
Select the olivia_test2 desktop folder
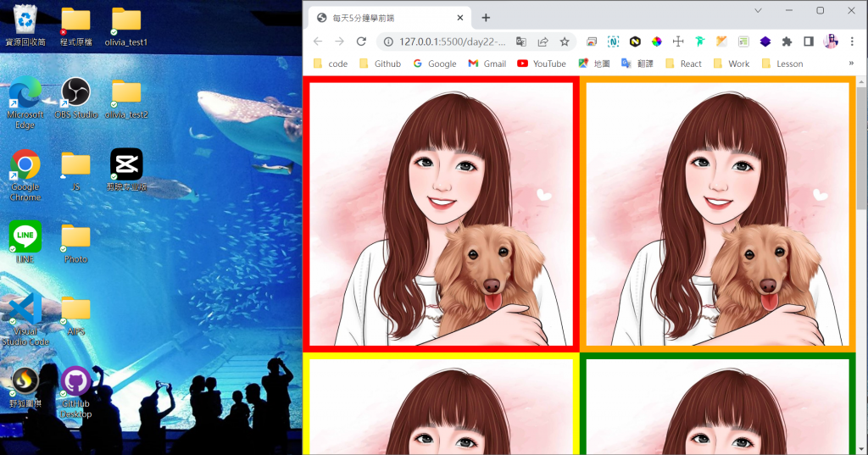click(126, 98)
